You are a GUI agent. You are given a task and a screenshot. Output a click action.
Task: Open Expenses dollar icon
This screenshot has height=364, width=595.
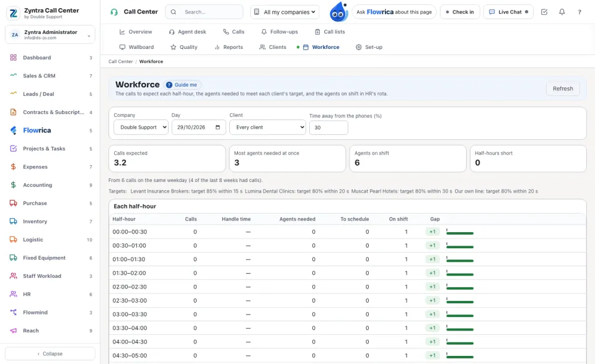[13, 167]
